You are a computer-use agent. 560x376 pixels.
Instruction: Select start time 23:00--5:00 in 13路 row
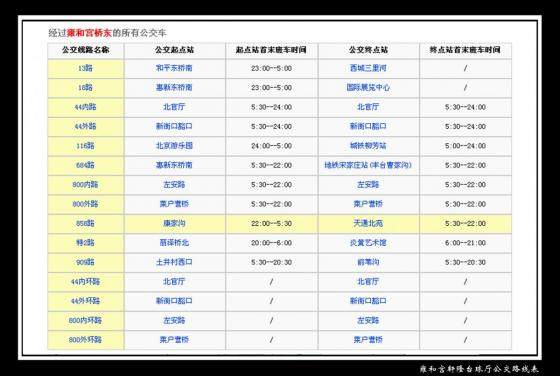coord(271,68)
